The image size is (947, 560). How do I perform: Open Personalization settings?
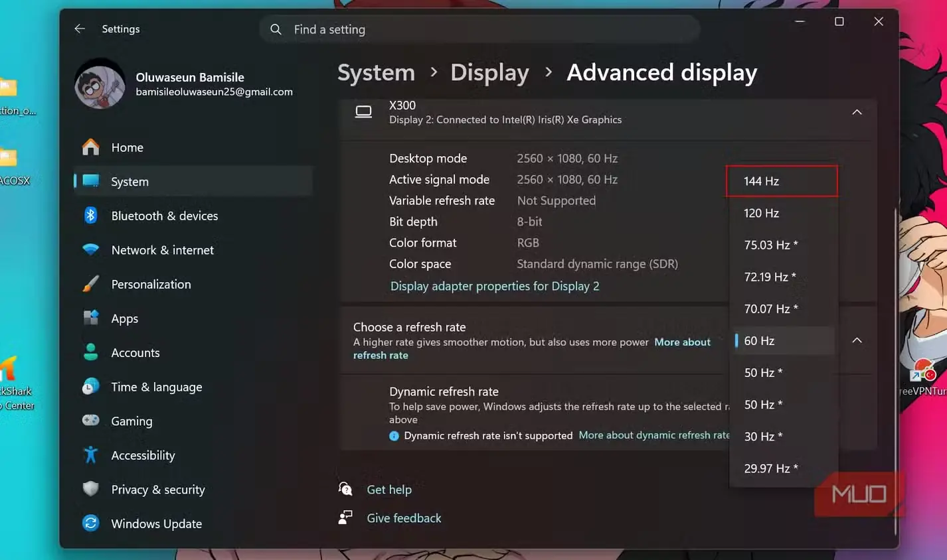(193, 284)
